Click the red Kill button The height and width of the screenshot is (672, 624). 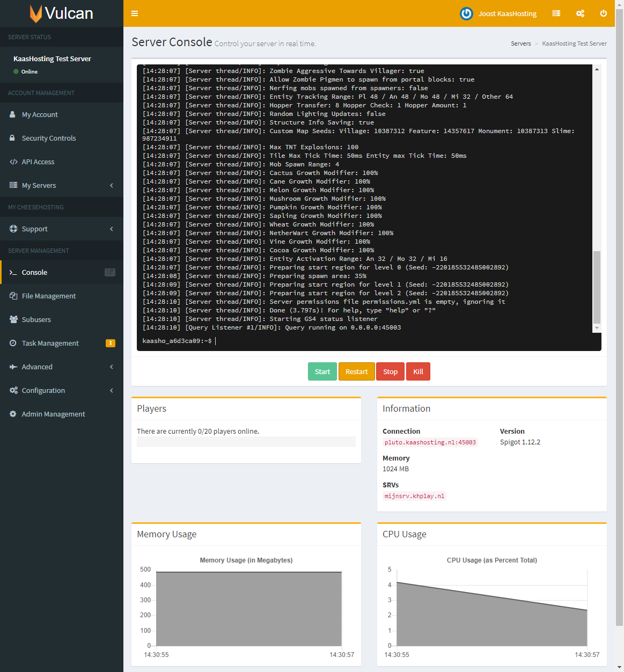(418, 371)
